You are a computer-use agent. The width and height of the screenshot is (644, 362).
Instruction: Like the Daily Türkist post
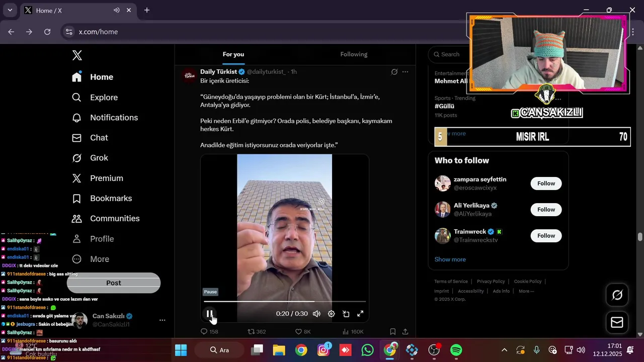click(303, 332)
